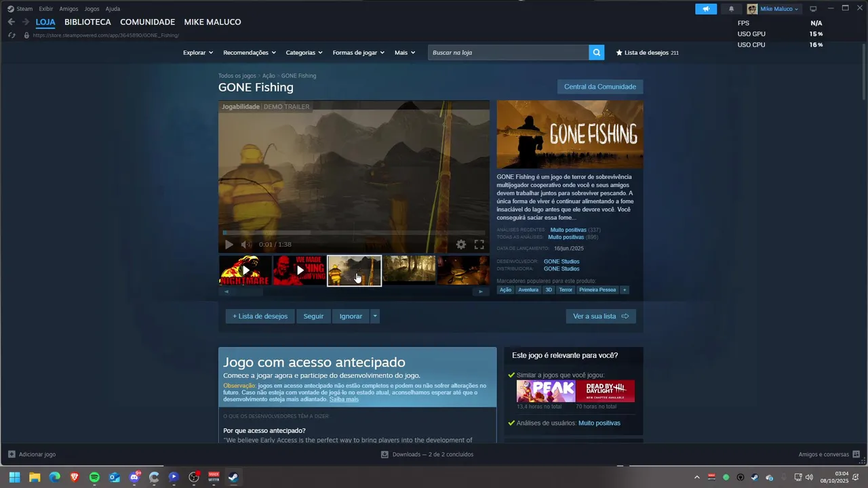Click the thumbnail strip scrollbar

(248, 291)
